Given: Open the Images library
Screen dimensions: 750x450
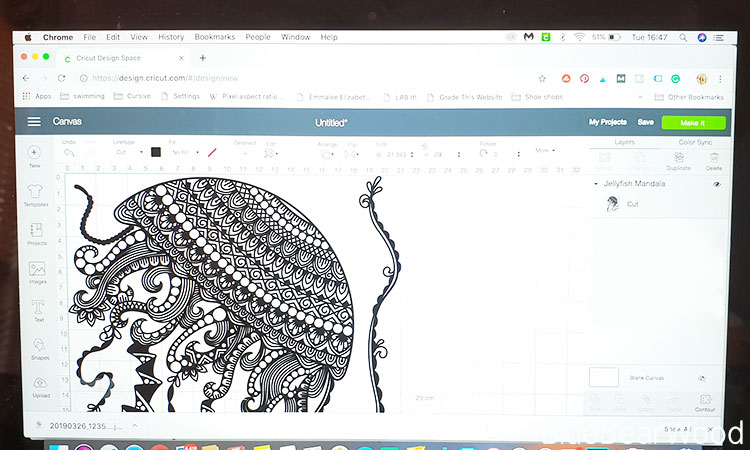Looking at the screenshot, I should tap(37, 272).
